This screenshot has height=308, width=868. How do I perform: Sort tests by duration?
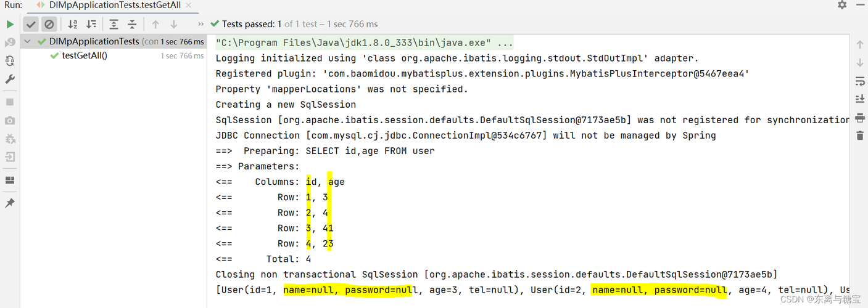(91, 24)
